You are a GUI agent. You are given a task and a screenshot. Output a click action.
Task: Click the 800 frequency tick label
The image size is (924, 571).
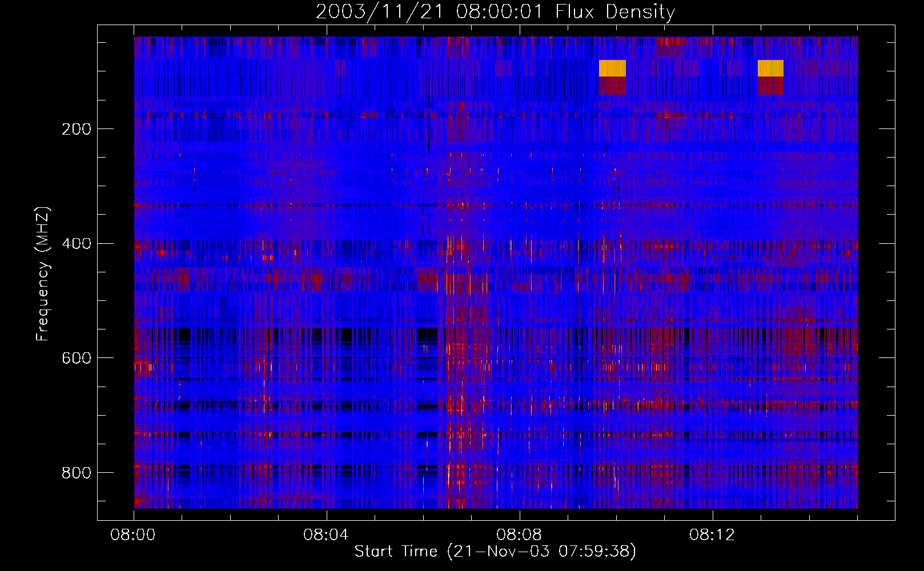coord(77,473)
